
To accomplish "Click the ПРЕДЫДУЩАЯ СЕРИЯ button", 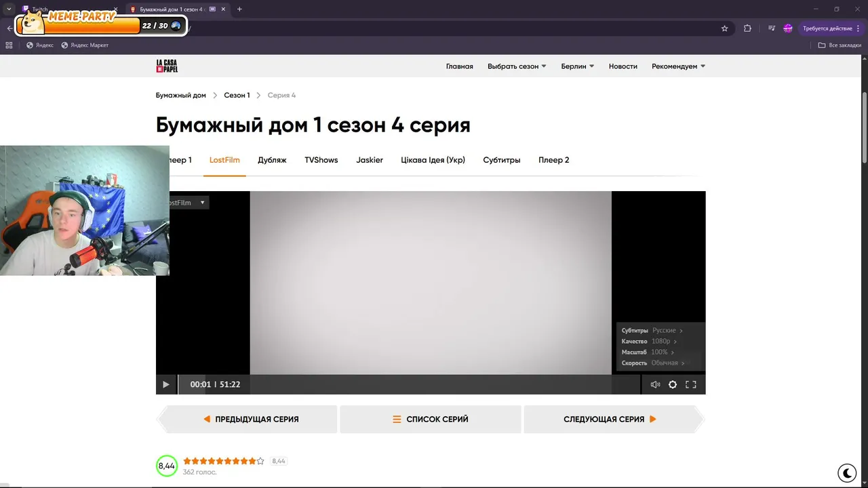I will (x=247, y=420).
